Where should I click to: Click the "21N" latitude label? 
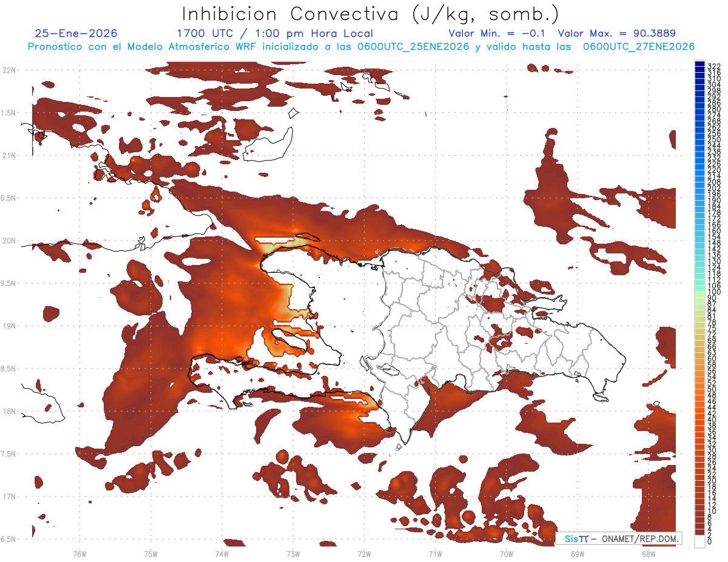[x=9, y=155]
